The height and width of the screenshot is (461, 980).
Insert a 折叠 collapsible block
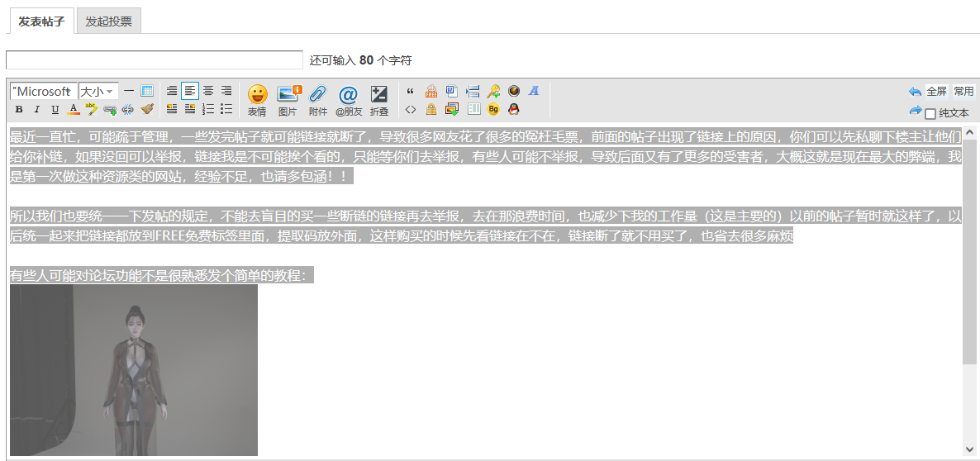(378, 101)
